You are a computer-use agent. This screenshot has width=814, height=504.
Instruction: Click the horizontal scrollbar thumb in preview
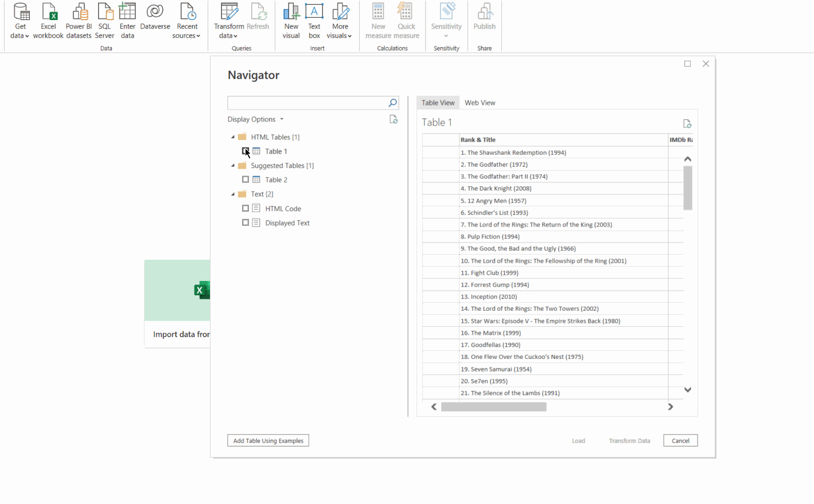tap(494, 407)
